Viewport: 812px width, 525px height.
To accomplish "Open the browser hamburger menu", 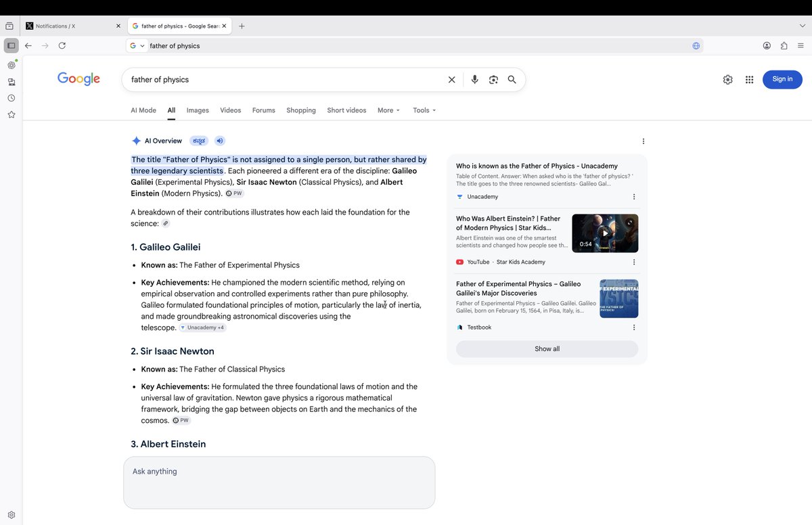I will tap(801, 45).
